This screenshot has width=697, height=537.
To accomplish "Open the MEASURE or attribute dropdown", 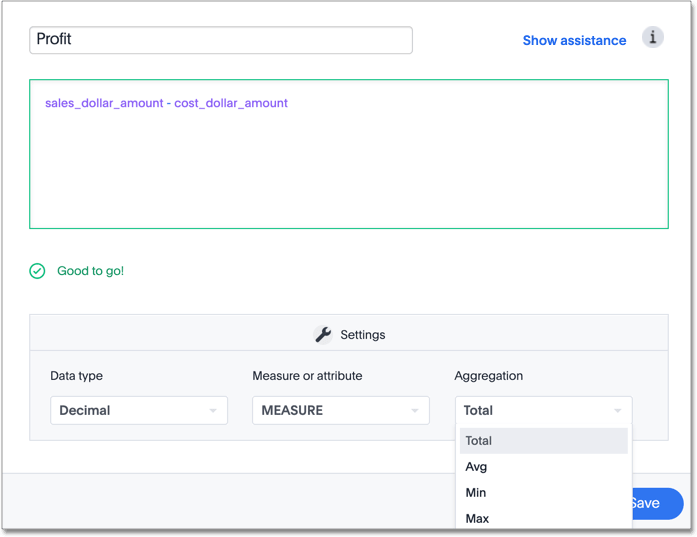I will click(341, 410).
